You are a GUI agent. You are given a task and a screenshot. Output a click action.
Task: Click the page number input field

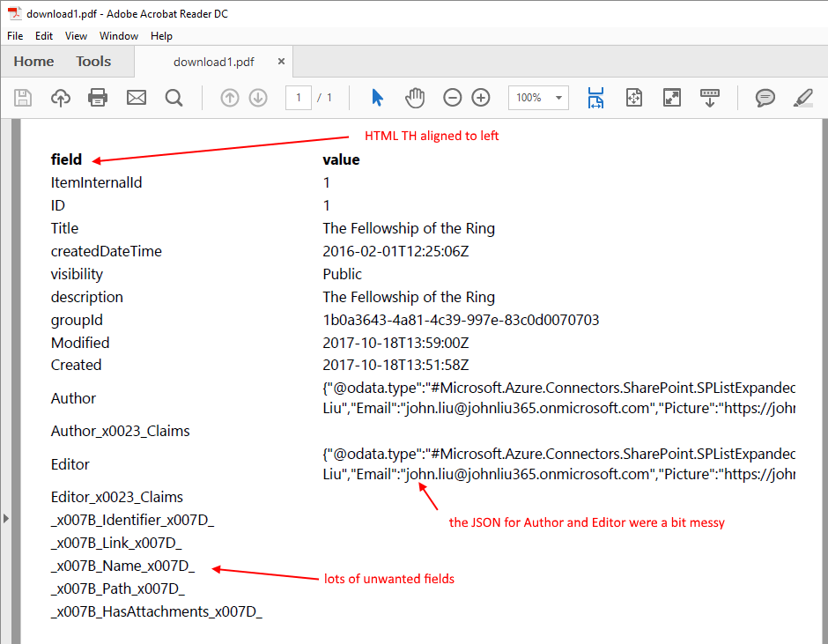pyautogui.click(x=299, y=98)
